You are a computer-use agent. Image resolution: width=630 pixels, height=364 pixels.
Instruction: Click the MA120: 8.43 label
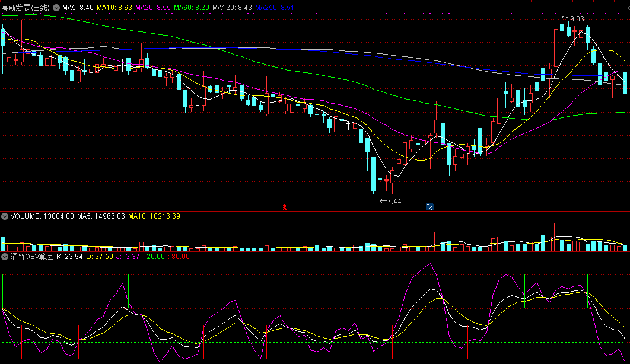tap(232, 8)
